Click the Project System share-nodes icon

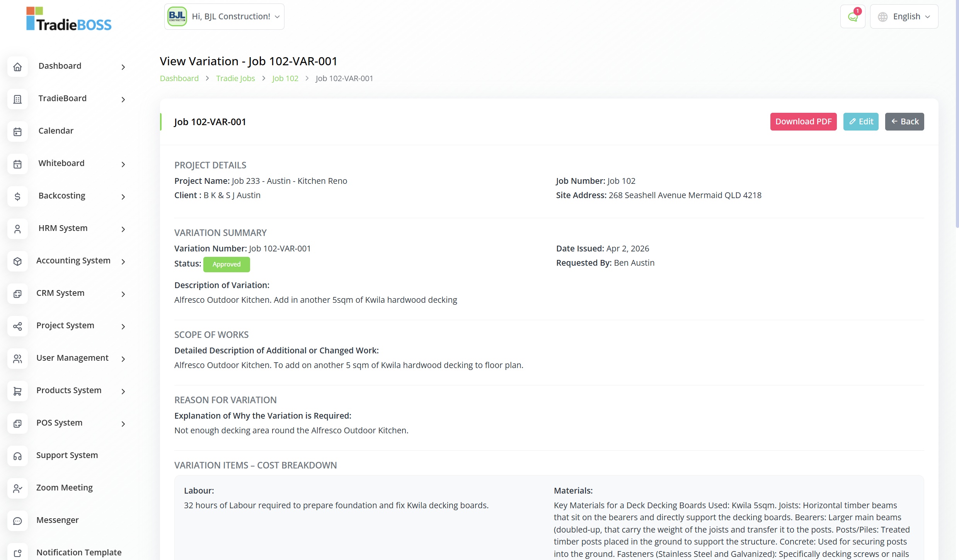tap(17, 326)
